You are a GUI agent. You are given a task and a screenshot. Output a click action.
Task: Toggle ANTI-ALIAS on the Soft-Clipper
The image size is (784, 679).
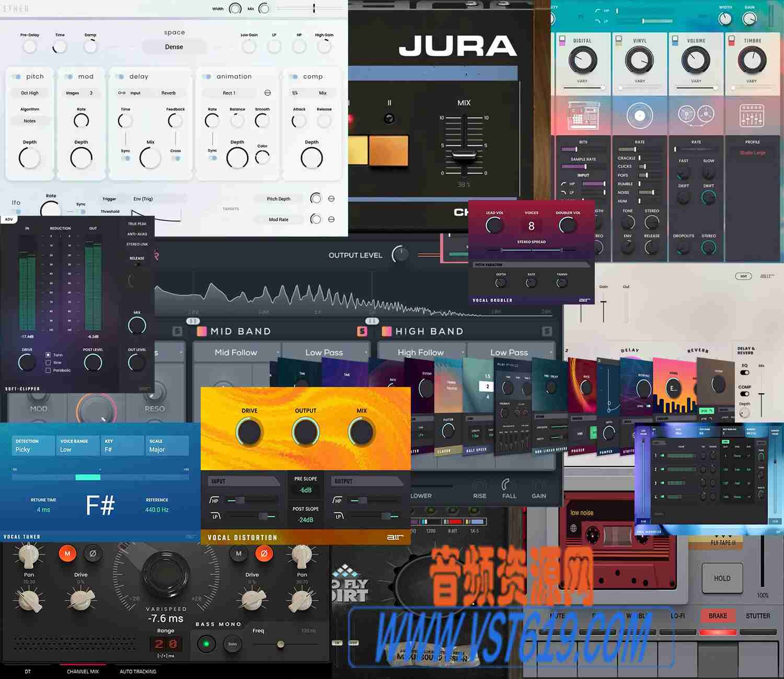tap(137, 235)
